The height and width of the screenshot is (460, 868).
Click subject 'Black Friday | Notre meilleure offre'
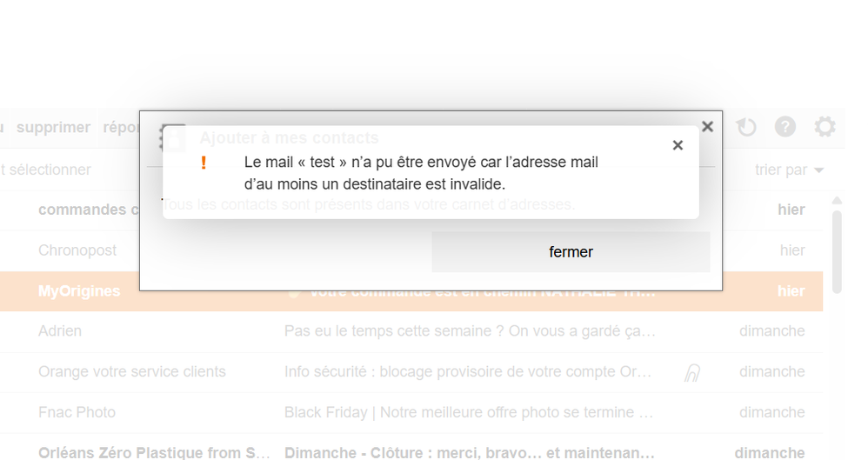[469, 412]
